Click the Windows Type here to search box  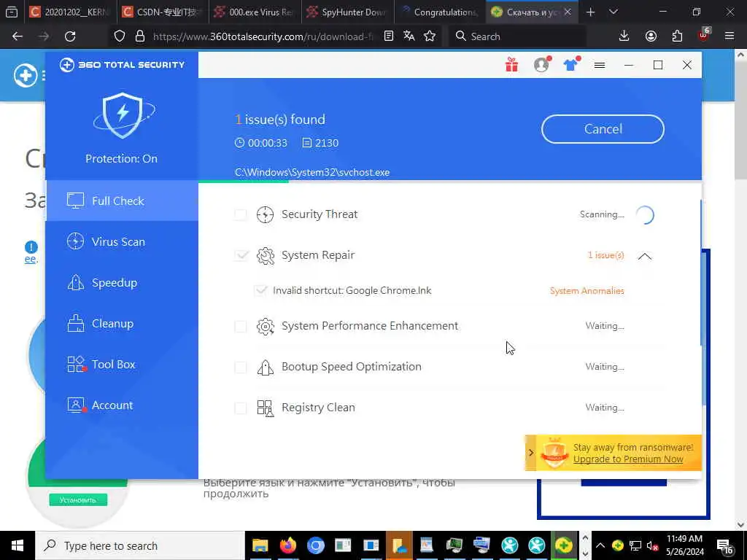[139, 545]
